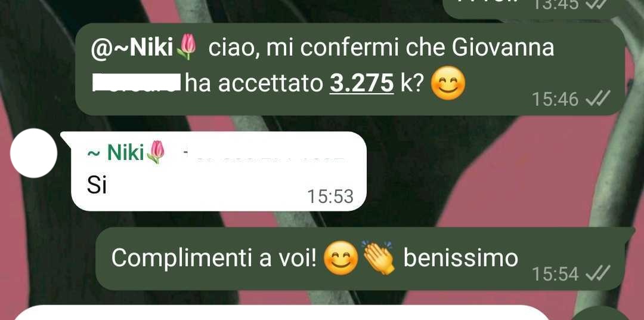Tap the @~Niki mention in the green message
This screenshot has height=320, width=644.
coord(132,49)
